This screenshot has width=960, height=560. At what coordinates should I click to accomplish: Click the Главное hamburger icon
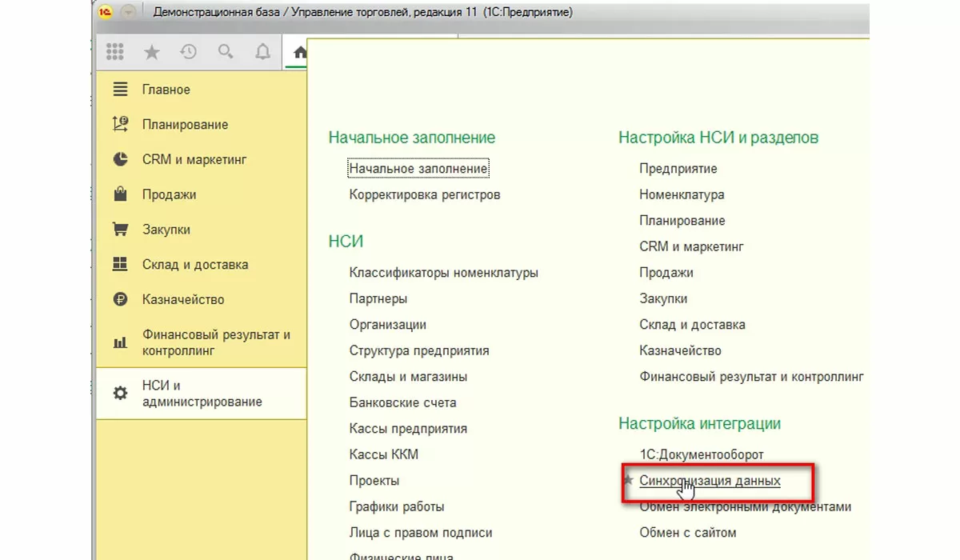(x=120, y=90)
